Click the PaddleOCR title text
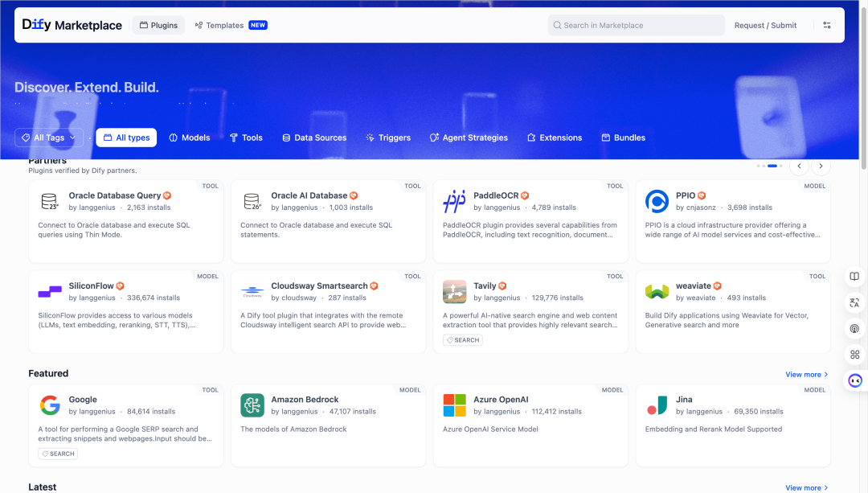This screenshot has height=493, width=868. [496, 195]
